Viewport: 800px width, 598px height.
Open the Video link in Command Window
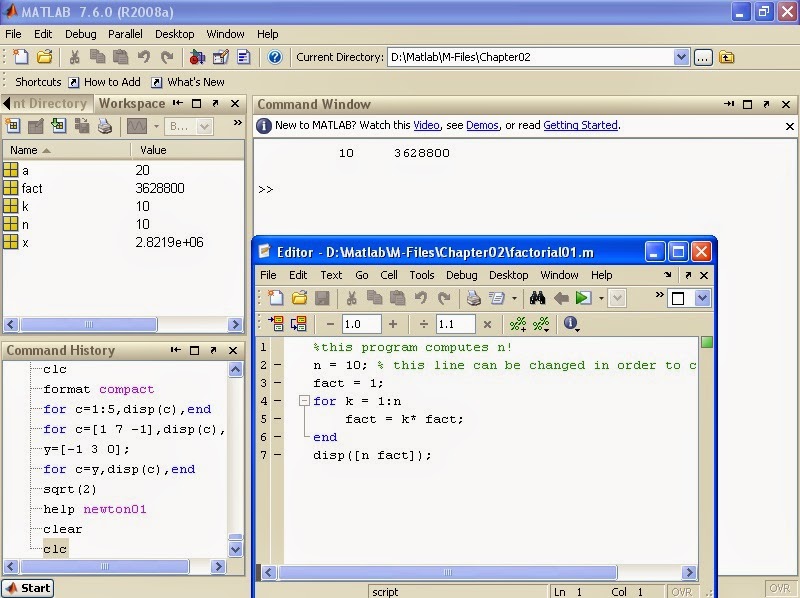coord(427,126)
